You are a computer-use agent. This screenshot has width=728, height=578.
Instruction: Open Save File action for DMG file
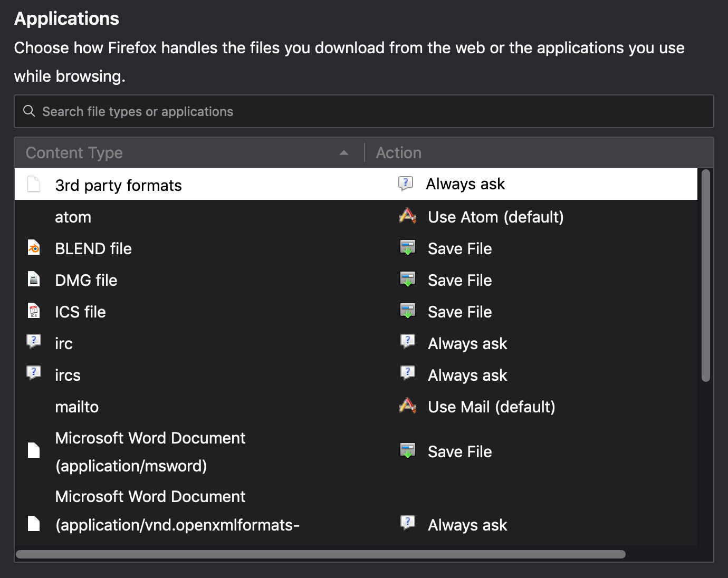tap(459, 280)
